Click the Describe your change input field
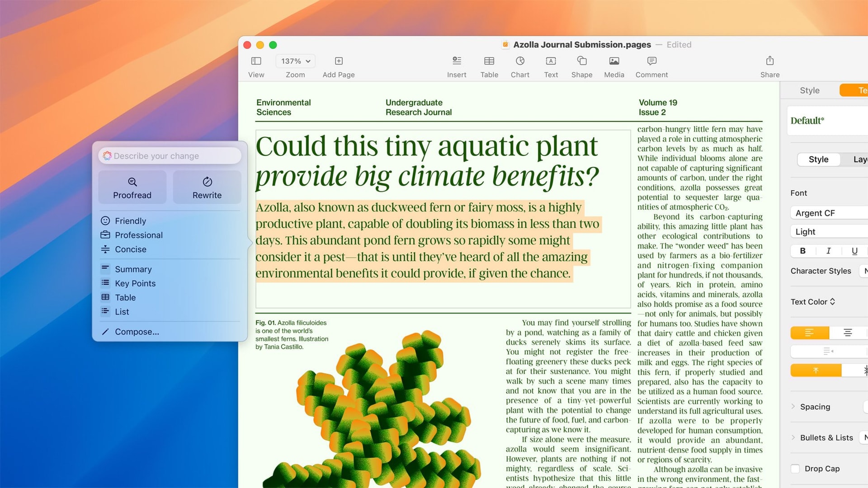The height and width of the screenshot is (488, 868). tap(171, 155)
